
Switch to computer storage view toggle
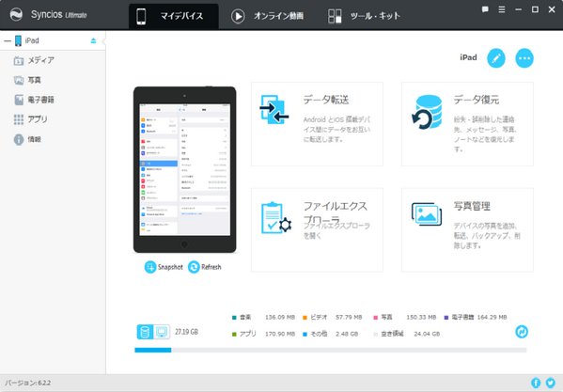point(162,332)
